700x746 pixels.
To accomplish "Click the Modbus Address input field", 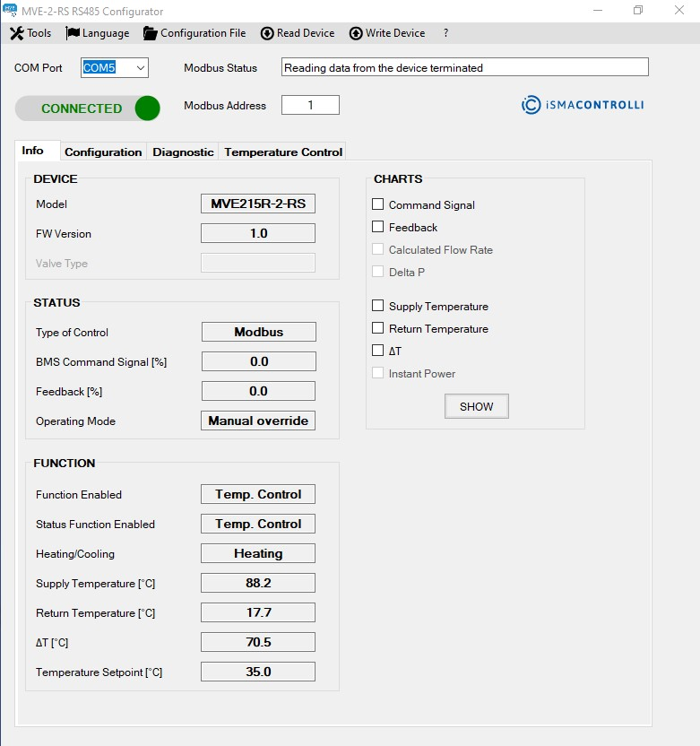I will tap(310, 105).
